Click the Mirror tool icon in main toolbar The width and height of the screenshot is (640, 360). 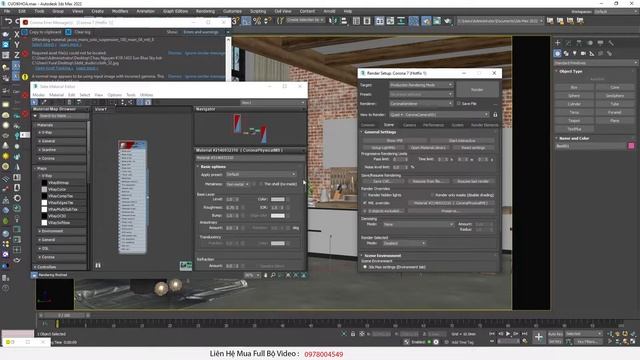[333, 20]
